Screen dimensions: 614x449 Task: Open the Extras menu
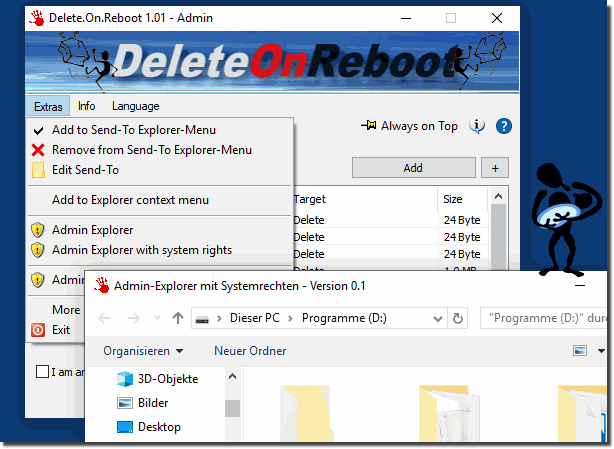(48, 106)
